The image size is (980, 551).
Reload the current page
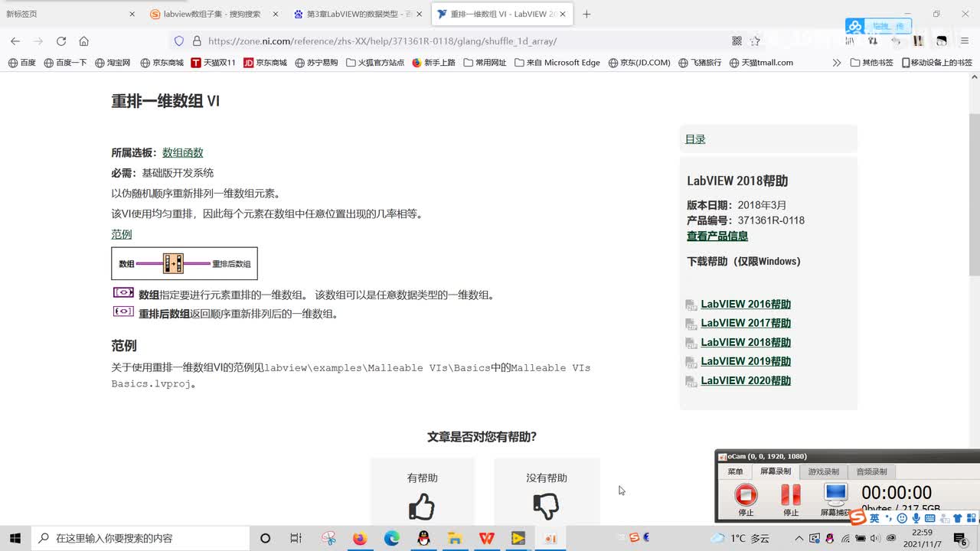click(x=61, y=41)
